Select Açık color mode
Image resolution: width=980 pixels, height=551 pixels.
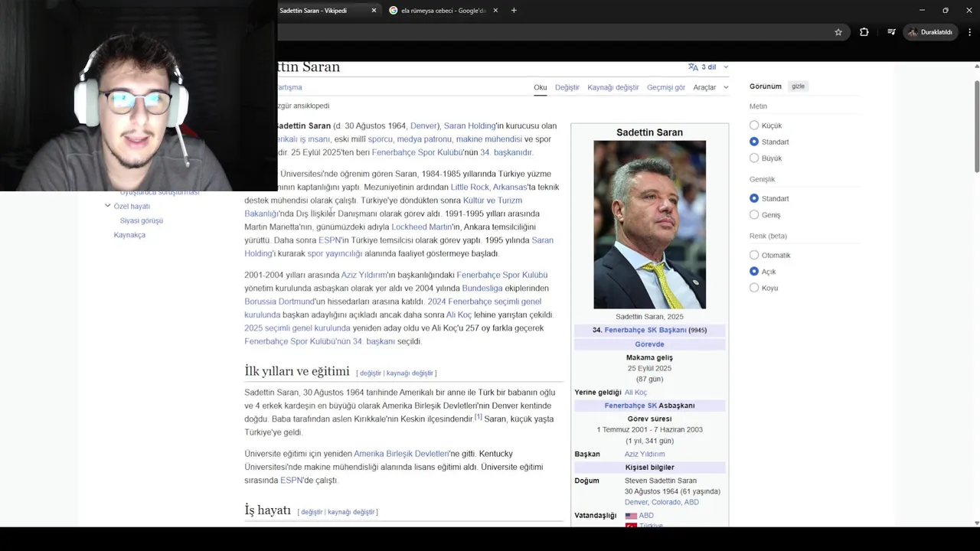pyautogui.click(x=754, y=272)
